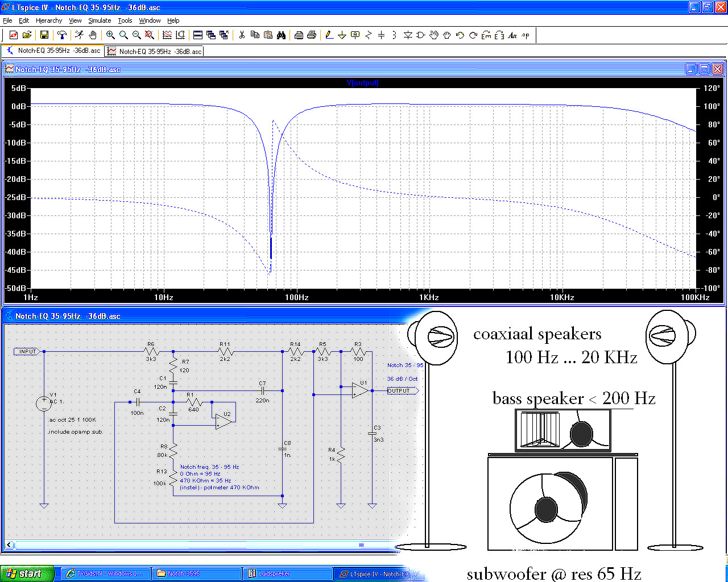
Task: Open the Help menu
Action: click(x=173, y=20)
